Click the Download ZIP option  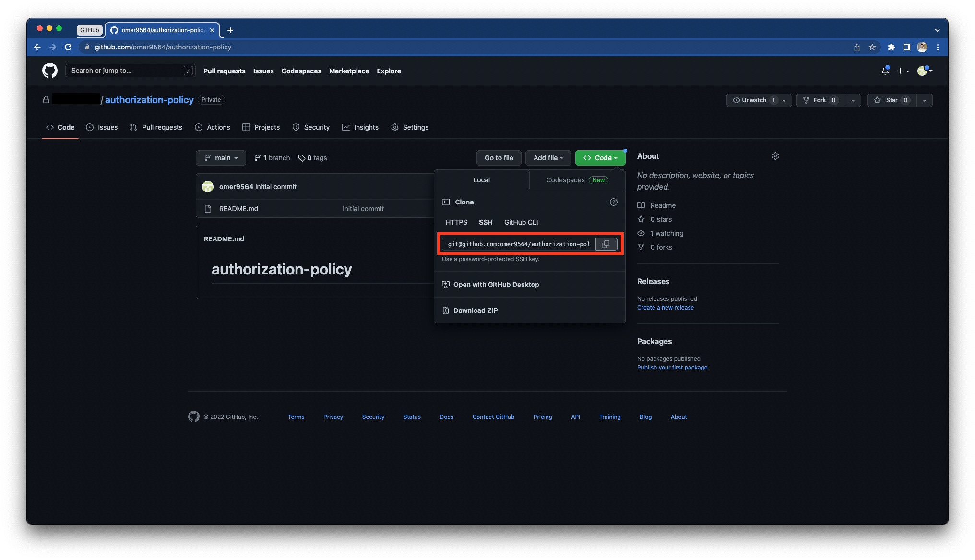click(476, 310)
